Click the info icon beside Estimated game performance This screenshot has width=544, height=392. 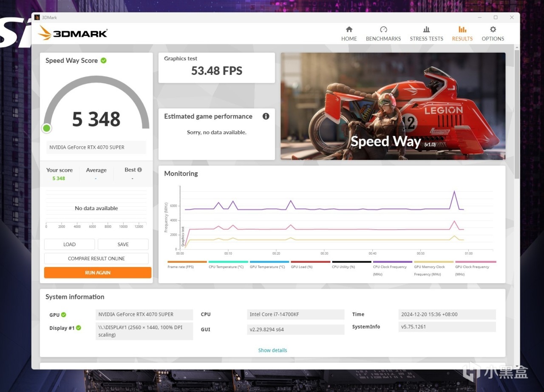click(x=266, y=116)
